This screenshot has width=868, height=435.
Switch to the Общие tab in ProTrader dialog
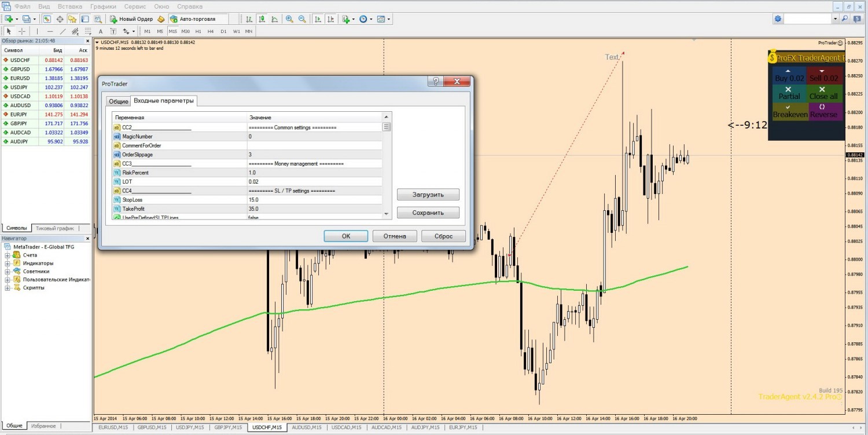coord(118,101)
